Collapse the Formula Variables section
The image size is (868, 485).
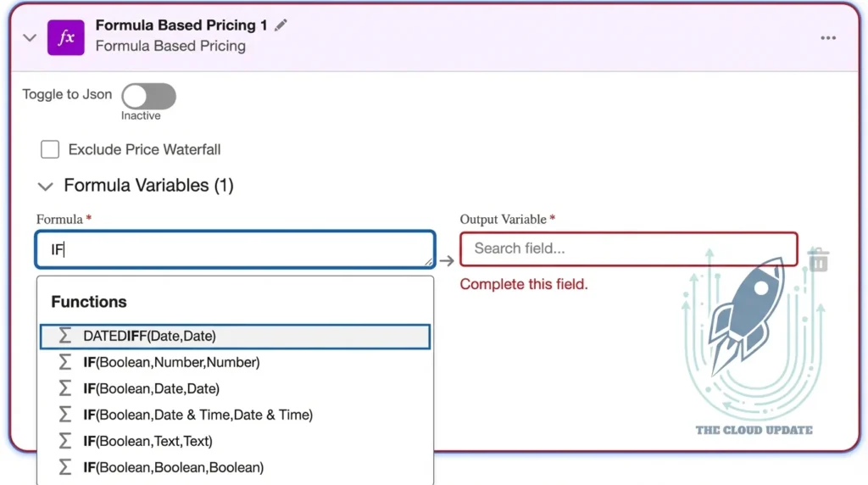[46, 186]
